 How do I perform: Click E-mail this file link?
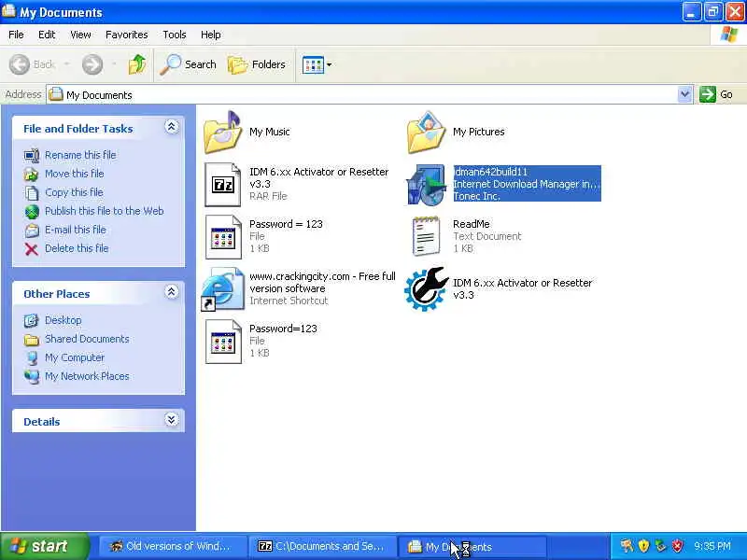pos(76,229)
